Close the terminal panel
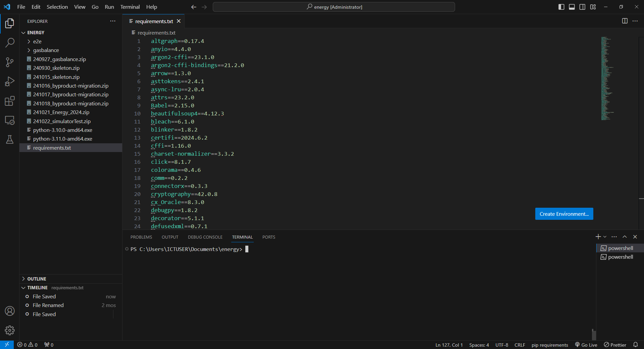644x349 pixels. point(635,237)
